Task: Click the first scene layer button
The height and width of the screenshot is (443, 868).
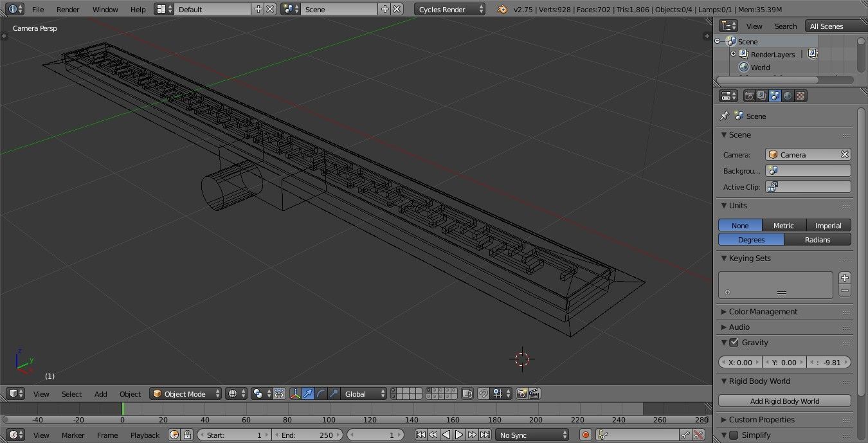Action: (x=394, y=390)
